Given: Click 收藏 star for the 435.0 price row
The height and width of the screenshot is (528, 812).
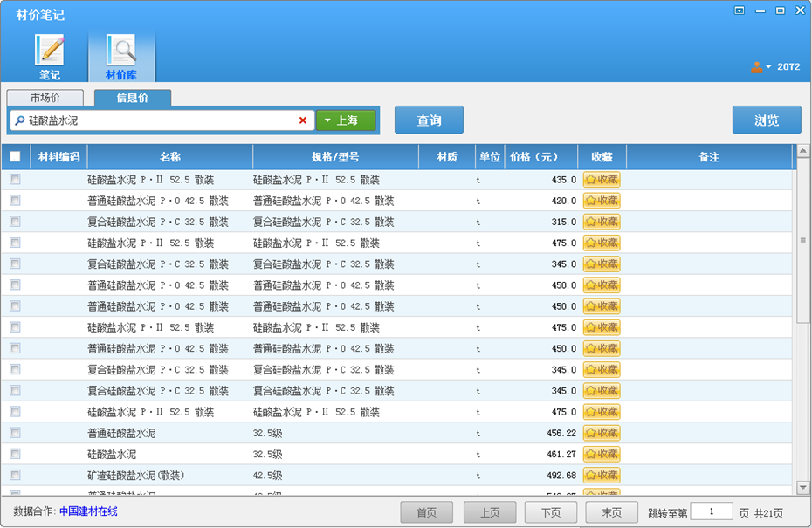Looking at the screenshot, I should pos(602,180).
